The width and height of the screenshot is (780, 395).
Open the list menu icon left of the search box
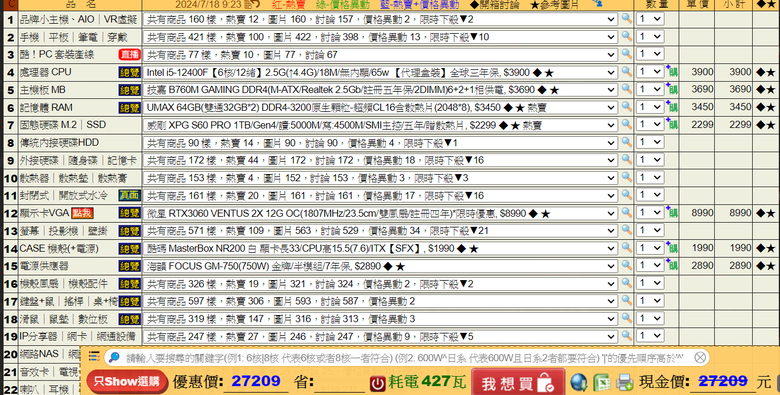pyautogui.click(x=94, y=356)
